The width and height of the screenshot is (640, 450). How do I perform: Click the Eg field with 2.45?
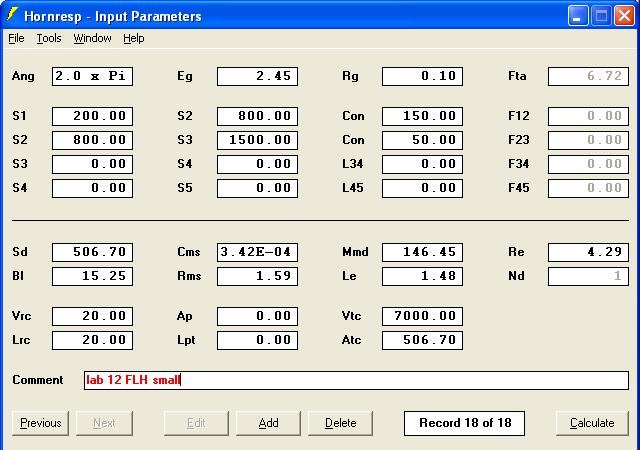[x=257, y=76]
